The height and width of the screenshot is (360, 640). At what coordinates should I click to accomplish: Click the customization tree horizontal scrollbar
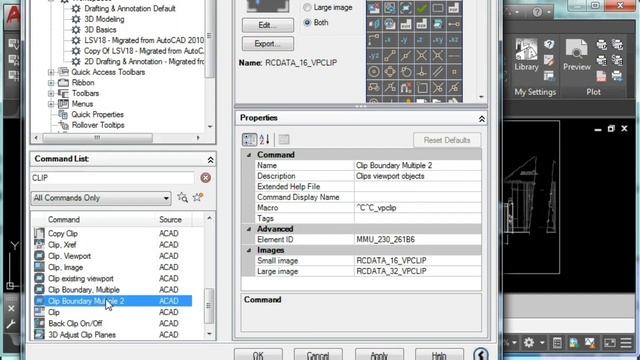(x=97, y=138)
